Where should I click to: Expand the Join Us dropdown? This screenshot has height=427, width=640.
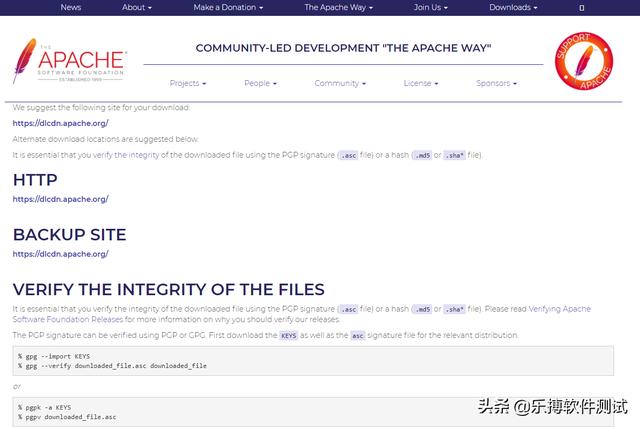click(x=431, y=7)
